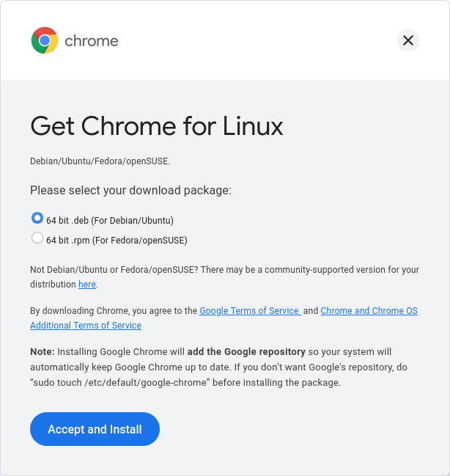Viewport: 450px width, 476px height.
Task: Open Chrome and Chrome OS Additional Terms link
Action: tap(369, 311)
